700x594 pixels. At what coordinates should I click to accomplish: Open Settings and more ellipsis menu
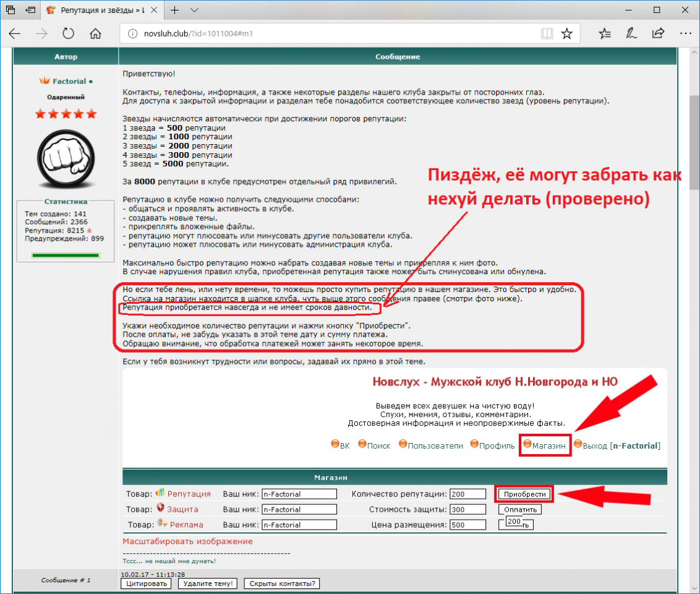(685, 33)
